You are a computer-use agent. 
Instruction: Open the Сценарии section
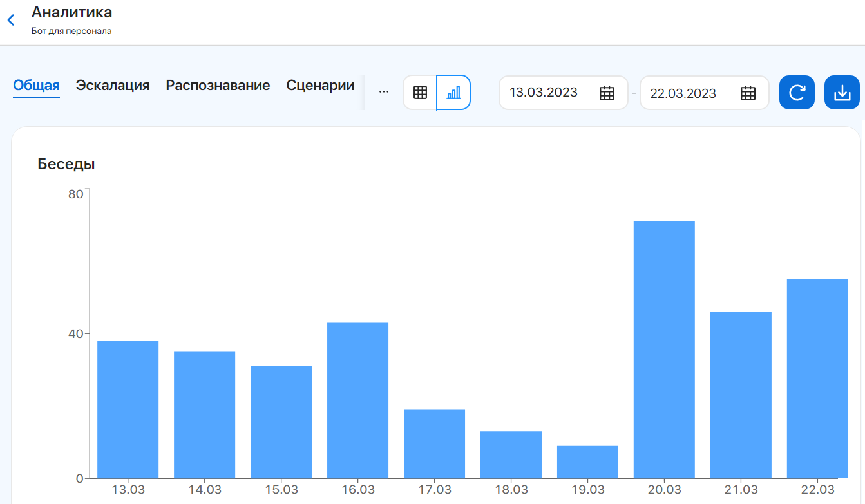pos(320,85)
